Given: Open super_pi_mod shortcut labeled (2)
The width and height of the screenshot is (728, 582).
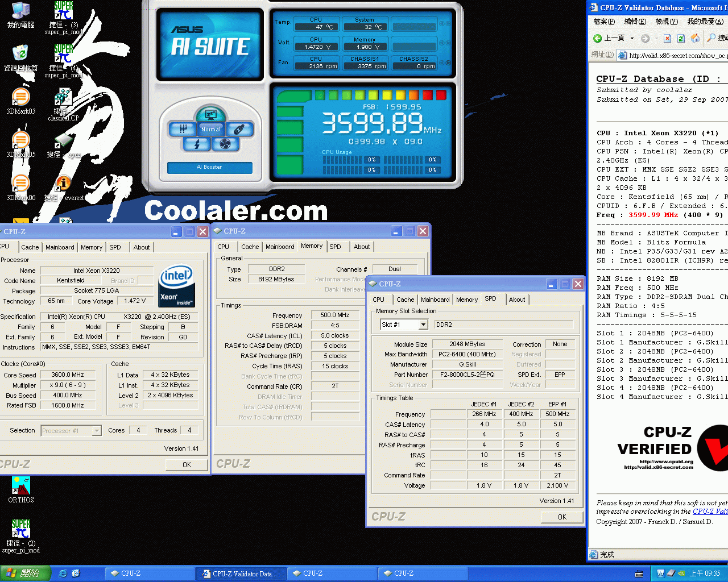Looking at the screenshot, I should coord(21,537).
